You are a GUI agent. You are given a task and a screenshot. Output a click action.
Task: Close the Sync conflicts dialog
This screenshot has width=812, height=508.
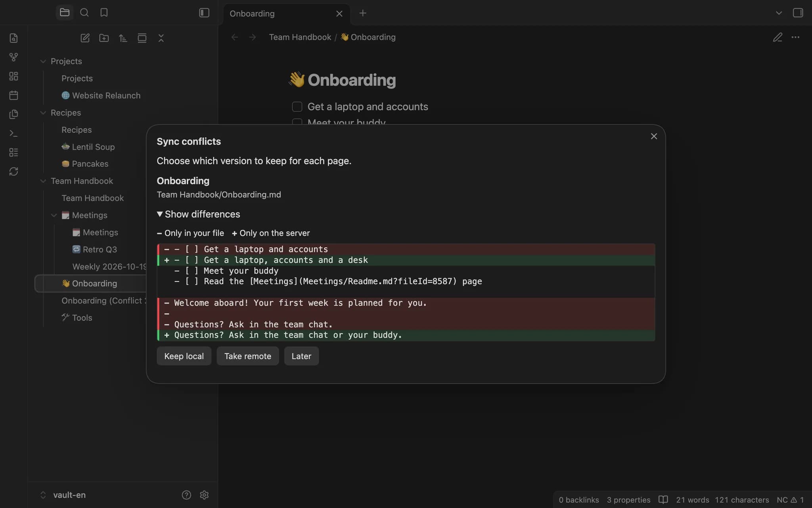click(654, 136)
